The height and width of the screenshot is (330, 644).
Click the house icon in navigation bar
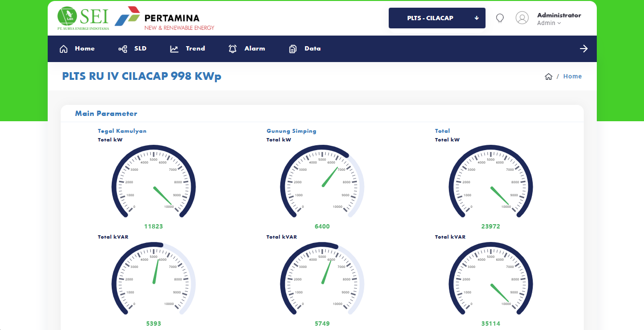pyautogui.click(x=64, y=49)
